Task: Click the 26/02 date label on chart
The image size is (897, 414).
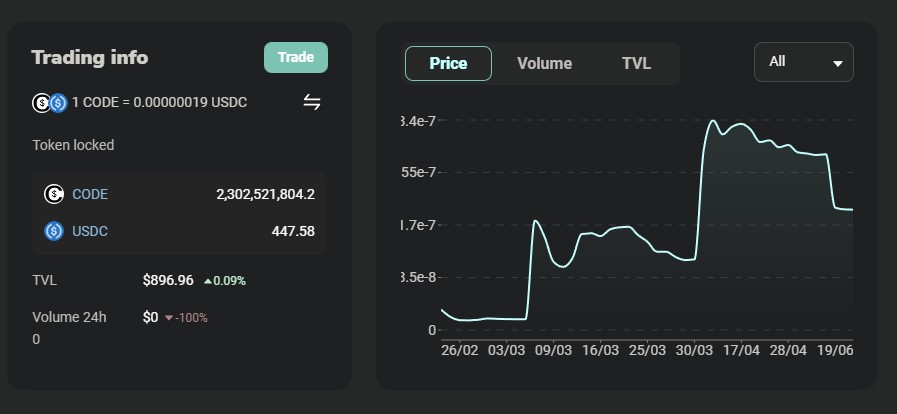Action: tap(459, 350)
